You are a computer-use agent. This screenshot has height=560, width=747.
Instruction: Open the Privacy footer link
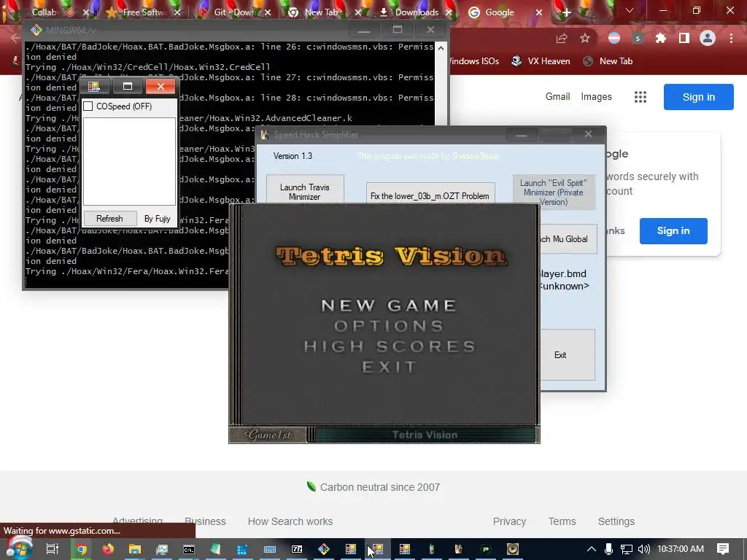click(509, 521)
